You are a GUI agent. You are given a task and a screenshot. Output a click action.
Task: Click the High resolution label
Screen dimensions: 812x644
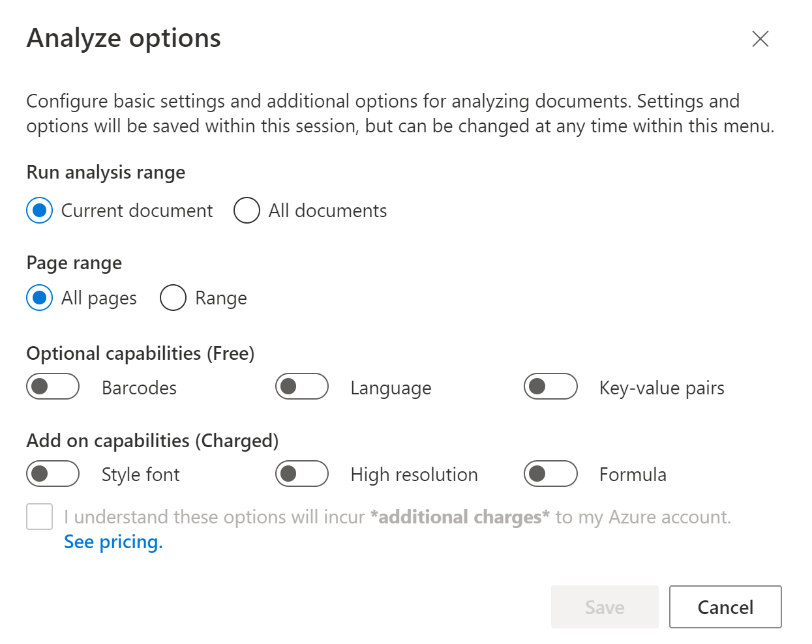pyautogui.click(x=414, y=475)
